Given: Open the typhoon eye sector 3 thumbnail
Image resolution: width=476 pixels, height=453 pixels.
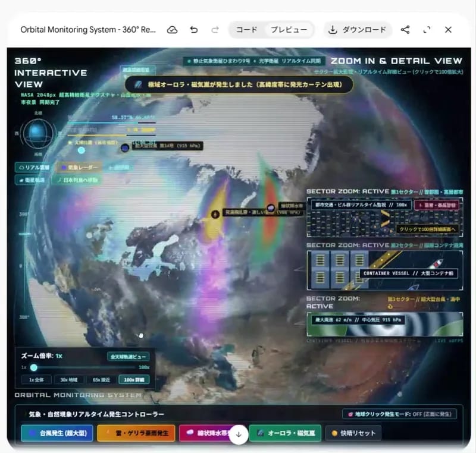Looking at the screenshot, I should tap(384, 324).
